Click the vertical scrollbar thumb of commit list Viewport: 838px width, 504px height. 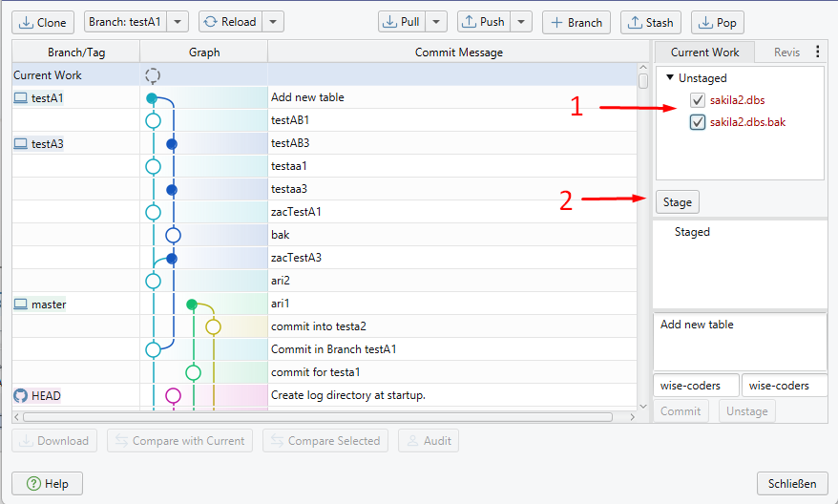point(643,81)
